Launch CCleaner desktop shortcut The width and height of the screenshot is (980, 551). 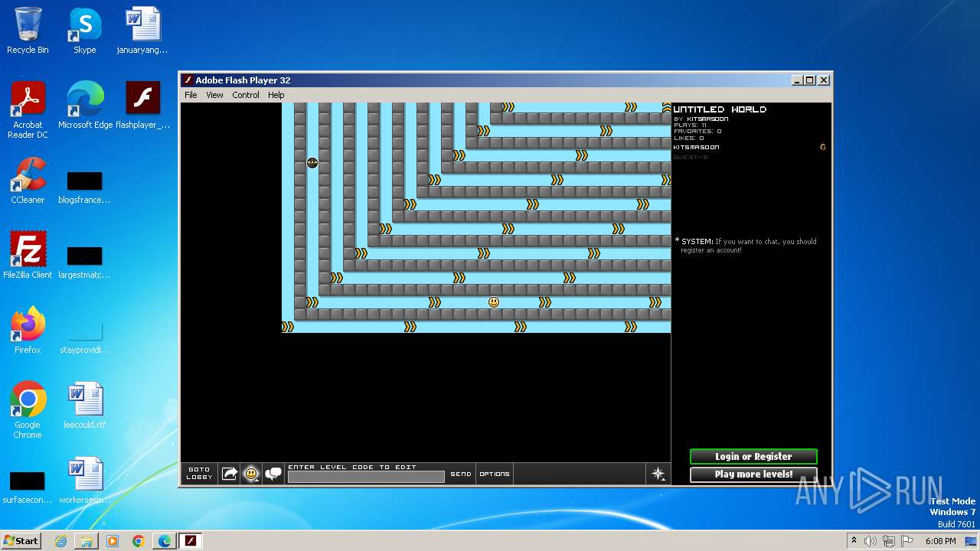(x=28, y=181)
